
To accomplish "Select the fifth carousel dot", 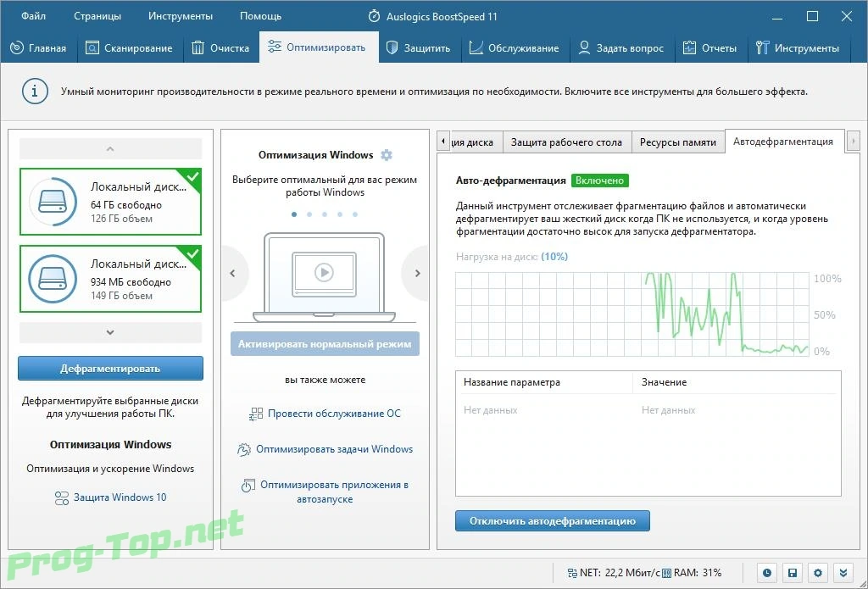I will click(x=355, y=214).
